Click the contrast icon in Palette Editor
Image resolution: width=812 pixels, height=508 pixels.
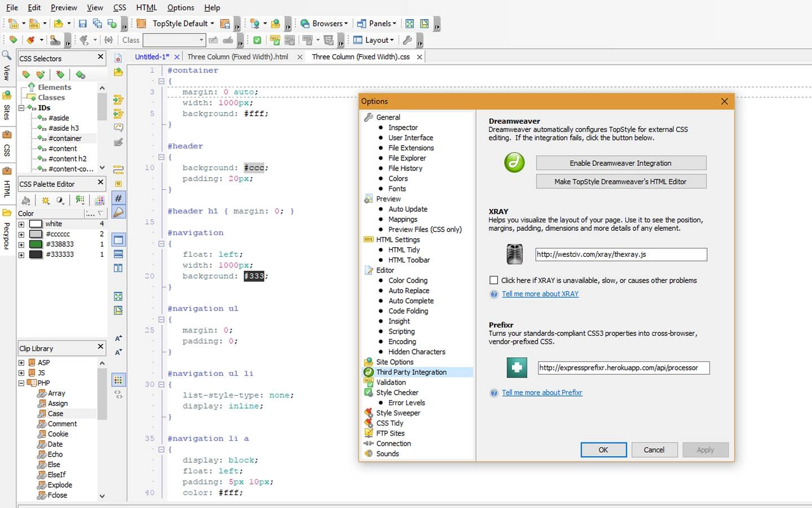[x=60, y=200]
